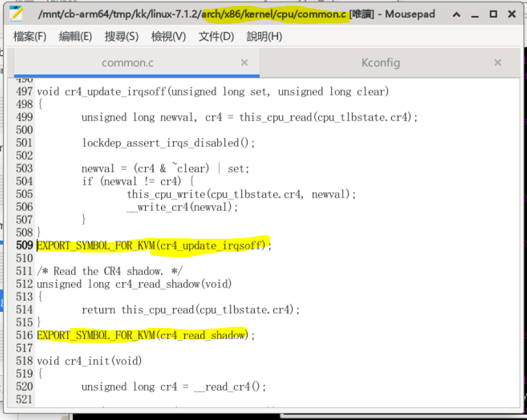
Task: Select the common.c tab
Action: tap(127, 62)
